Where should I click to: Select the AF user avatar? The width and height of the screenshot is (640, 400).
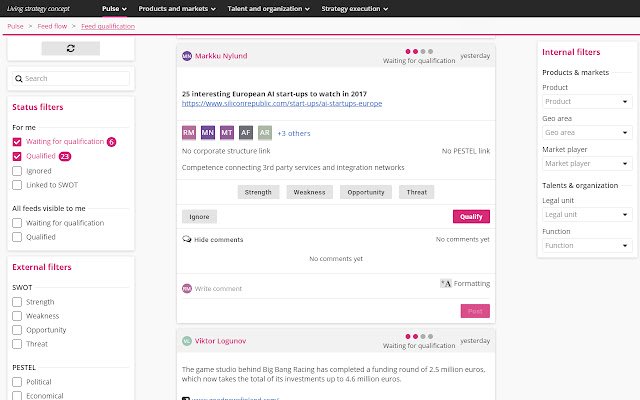(246, 133)
